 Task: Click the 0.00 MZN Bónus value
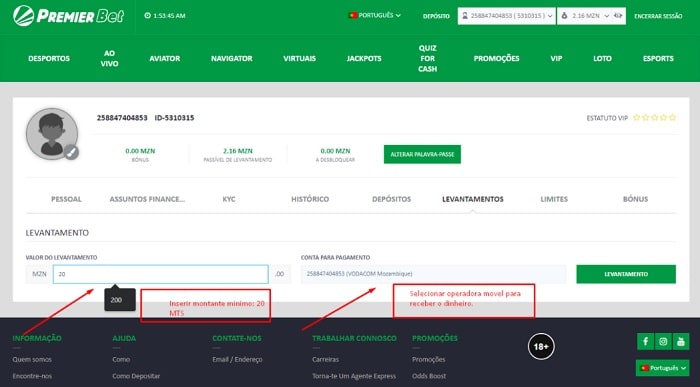[x=140, y=151]
